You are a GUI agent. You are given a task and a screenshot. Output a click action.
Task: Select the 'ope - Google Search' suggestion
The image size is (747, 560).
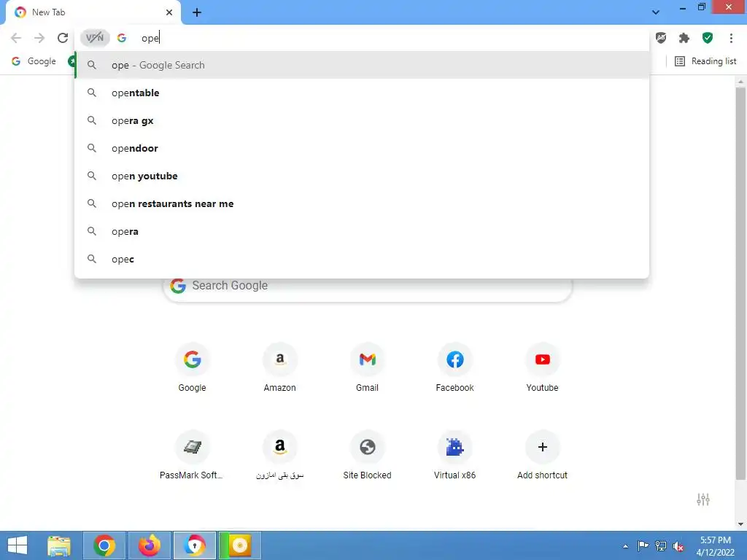[362, 65]
